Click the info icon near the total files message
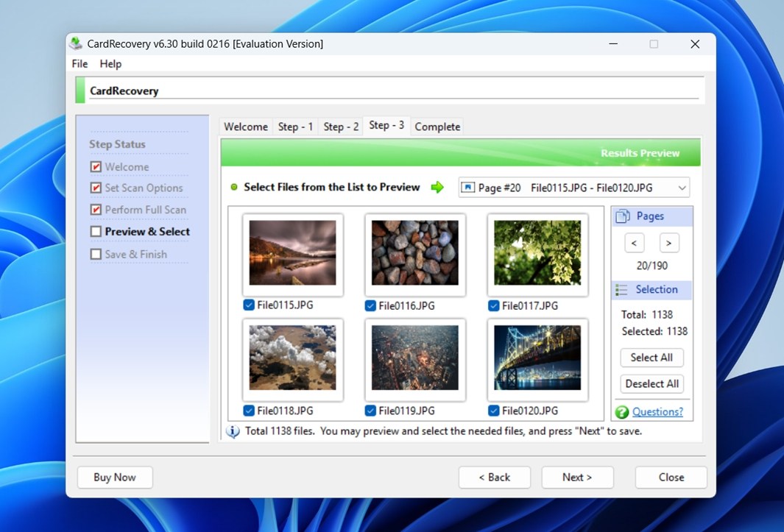Screen dimensions: 784x532 (x=233, y=431)
